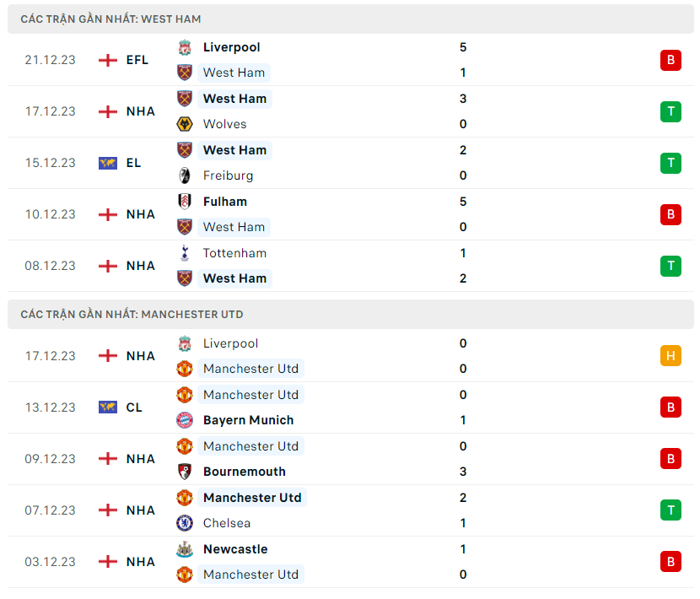This screenshot has height=599, width=700.
Task: Click the Bournemouth club crest icon
Action: (184, 472)
